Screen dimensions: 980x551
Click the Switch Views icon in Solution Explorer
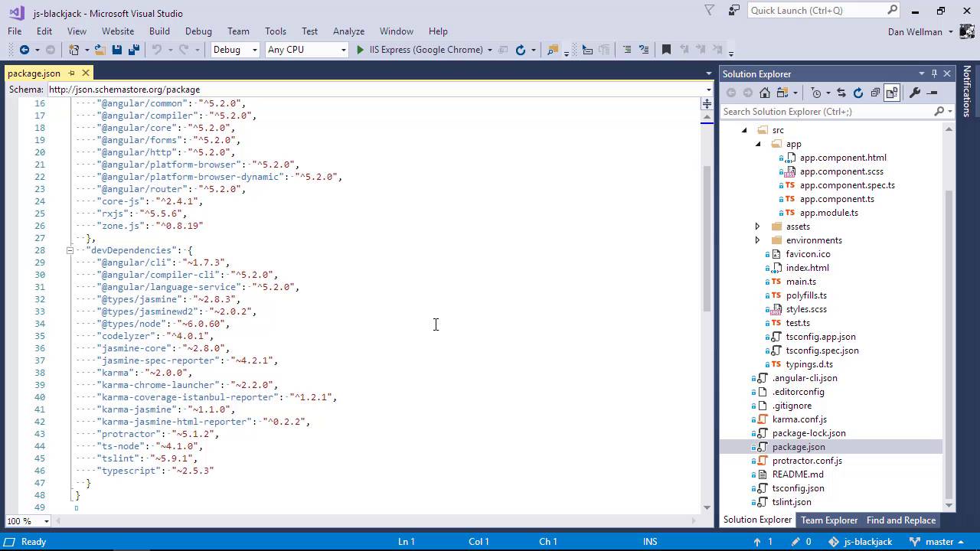[x=782, y=93]
